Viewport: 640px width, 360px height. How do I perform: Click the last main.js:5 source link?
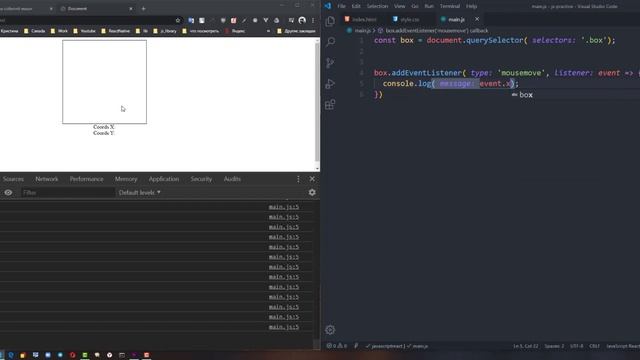(x=284, y=327)
